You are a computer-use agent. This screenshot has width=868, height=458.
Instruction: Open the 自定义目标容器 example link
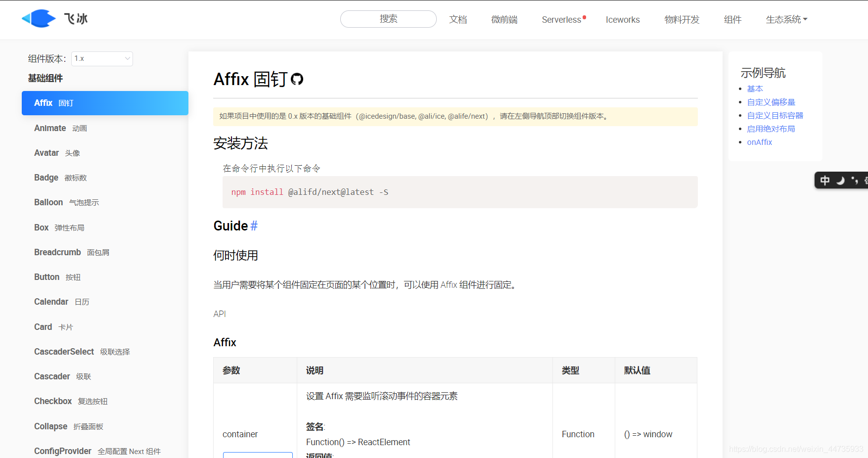[x=775, y=115]
